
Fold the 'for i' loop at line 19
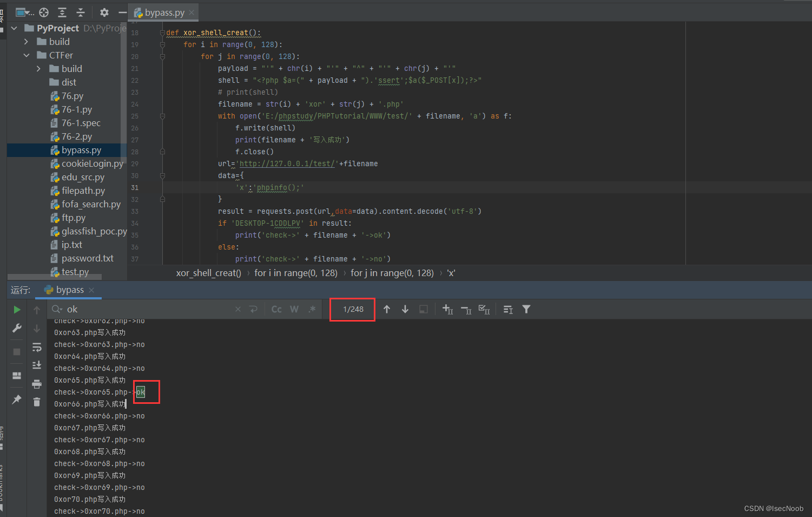(162, 44)
